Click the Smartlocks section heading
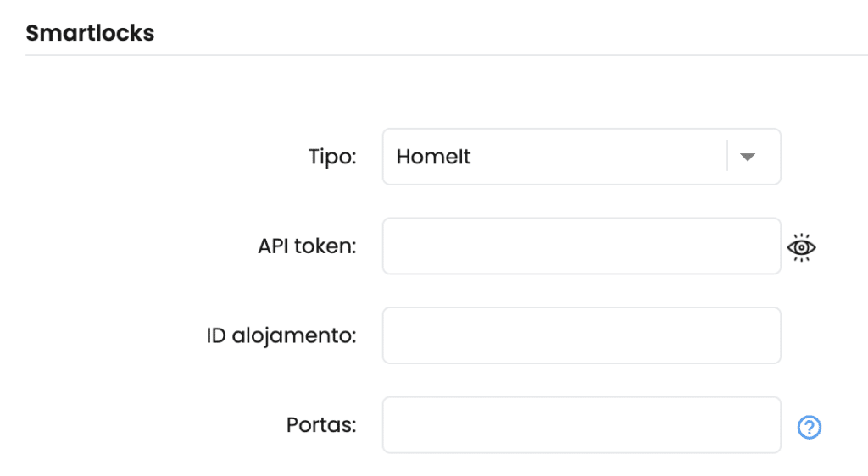868x476 pixels. pyautogui.click(x=90, y=33)
